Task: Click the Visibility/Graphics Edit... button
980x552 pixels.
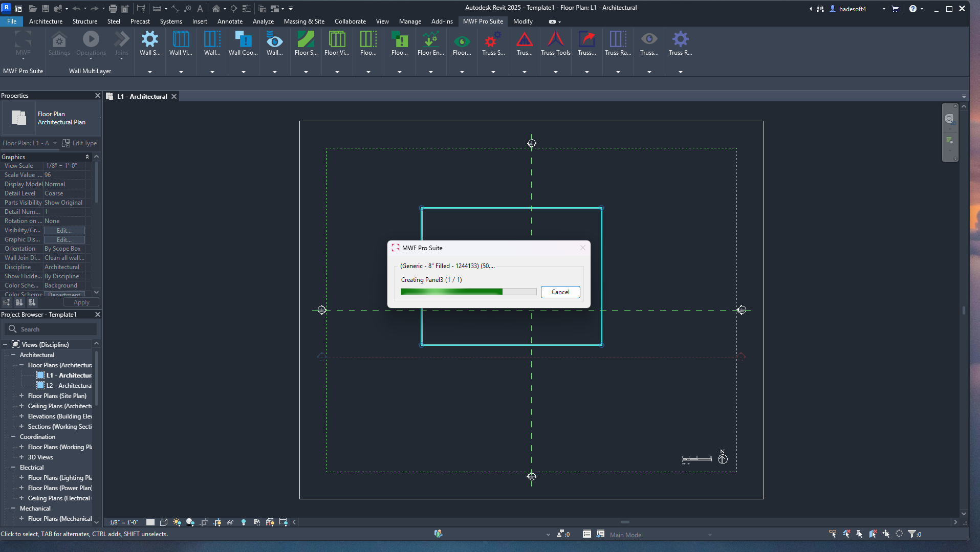Action: pos(64,231)
